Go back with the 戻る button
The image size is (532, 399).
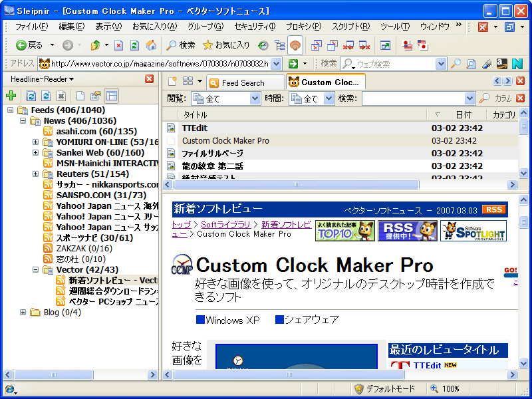(x=29, y=45)
